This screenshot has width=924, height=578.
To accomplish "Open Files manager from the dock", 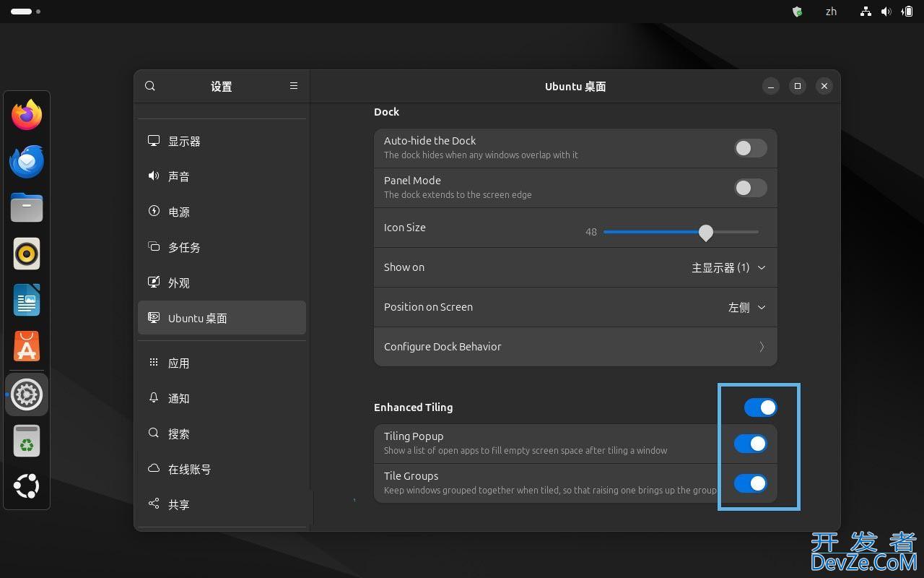I will click(27, 207).
